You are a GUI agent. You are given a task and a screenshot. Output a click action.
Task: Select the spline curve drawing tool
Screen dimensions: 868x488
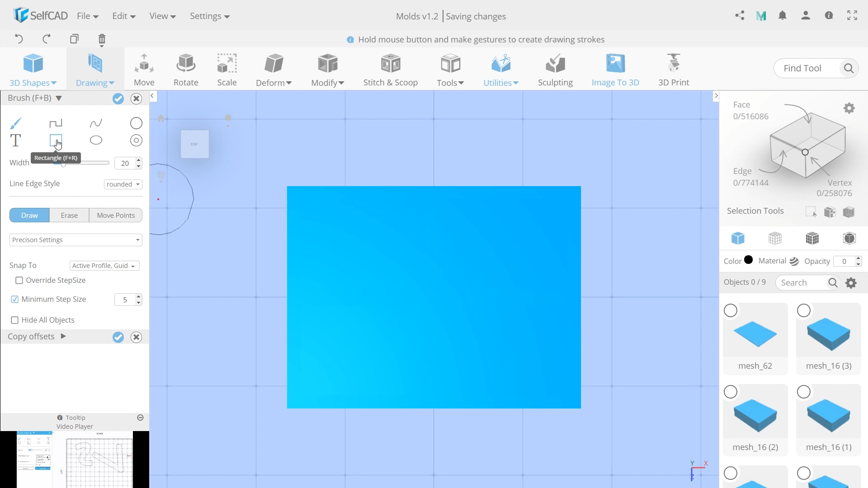96,123
